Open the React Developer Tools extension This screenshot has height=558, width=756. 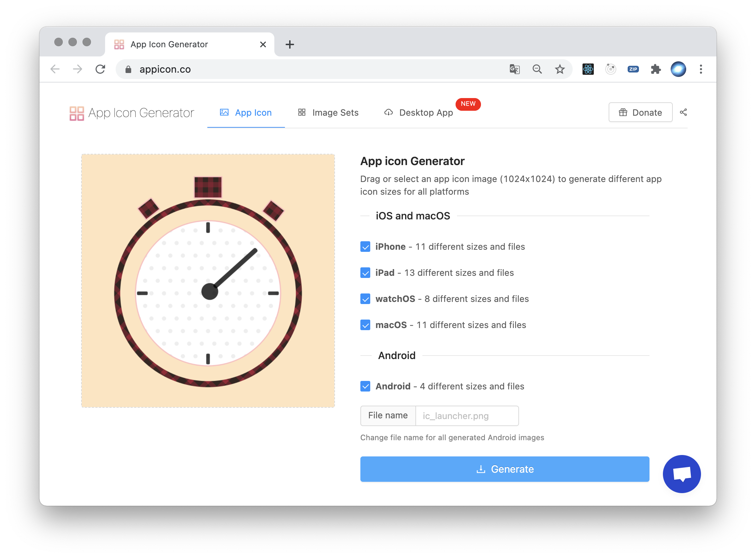tap(588, 69)
